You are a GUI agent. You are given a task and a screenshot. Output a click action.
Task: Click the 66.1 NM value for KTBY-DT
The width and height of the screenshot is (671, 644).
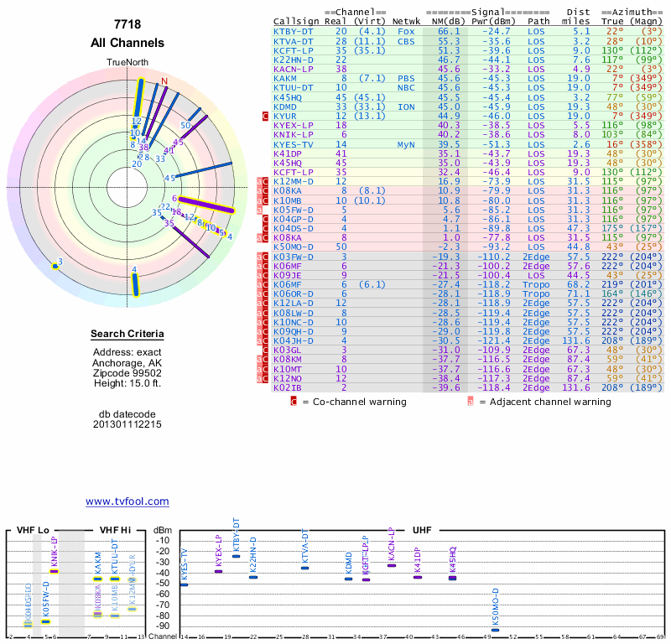[449, 32]
